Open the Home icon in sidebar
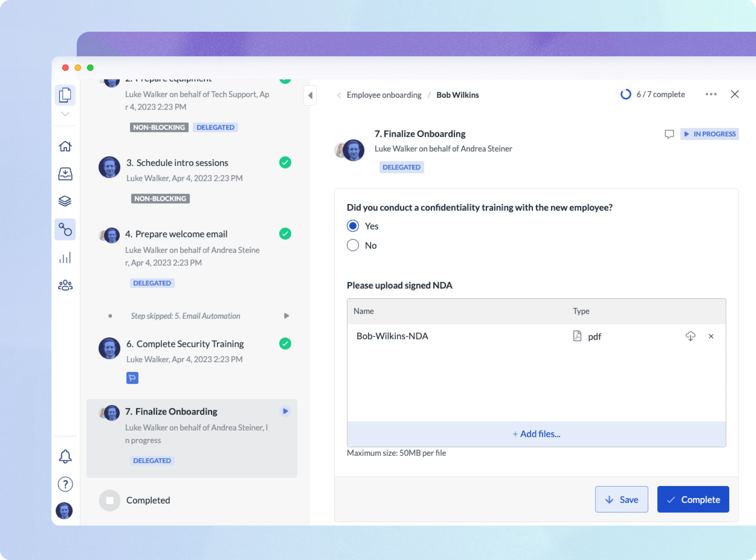The image size is (756, 560). click(x=65, y=146)
